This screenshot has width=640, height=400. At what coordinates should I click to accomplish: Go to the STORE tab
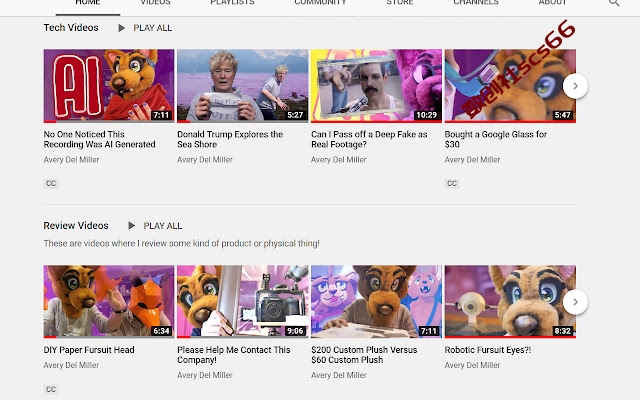tap(400, 3)
